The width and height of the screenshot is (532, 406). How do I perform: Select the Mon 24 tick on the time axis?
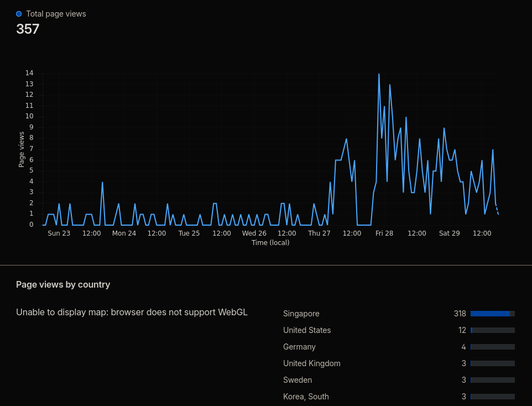[124, 233]
